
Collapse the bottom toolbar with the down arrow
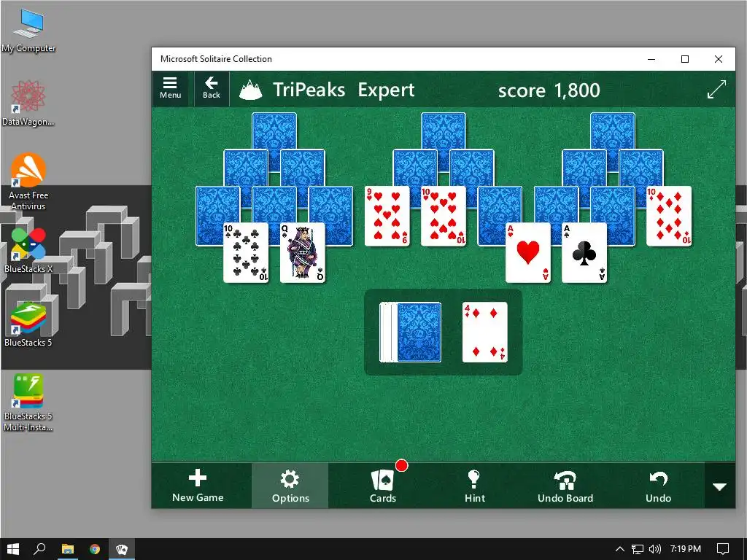(x=719, y=486)
